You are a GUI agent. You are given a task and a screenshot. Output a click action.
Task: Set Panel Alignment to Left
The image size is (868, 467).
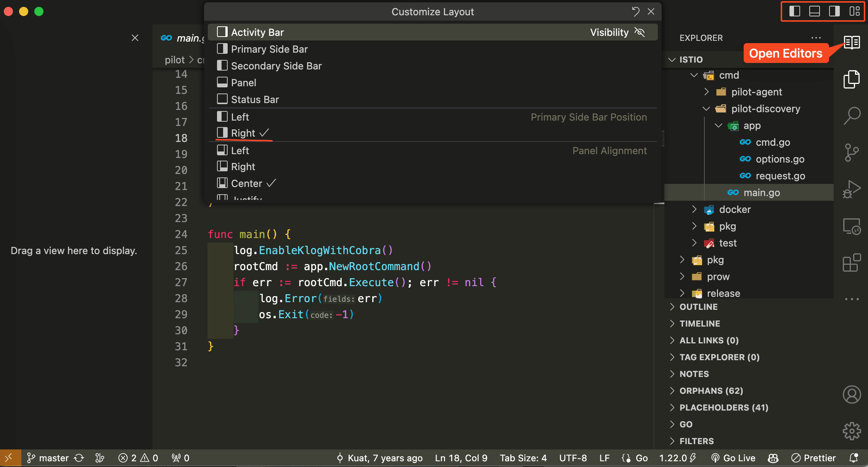point(433,151)
